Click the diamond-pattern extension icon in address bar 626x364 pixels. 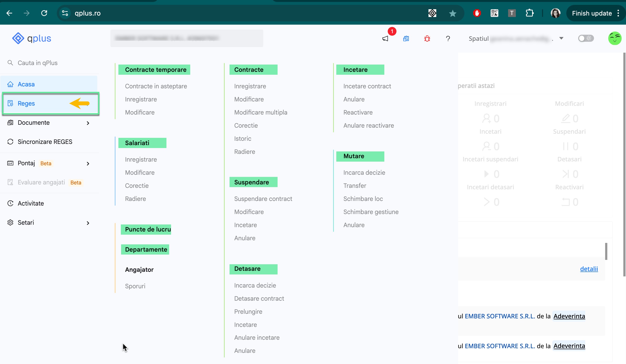(x=432, y=13)
